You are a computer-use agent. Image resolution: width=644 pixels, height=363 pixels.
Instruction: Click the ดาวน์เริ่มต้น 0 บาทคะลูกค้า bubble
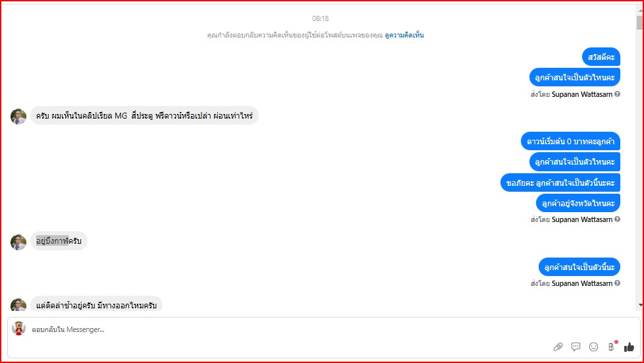pyautogui.click(x=570, y=142)
